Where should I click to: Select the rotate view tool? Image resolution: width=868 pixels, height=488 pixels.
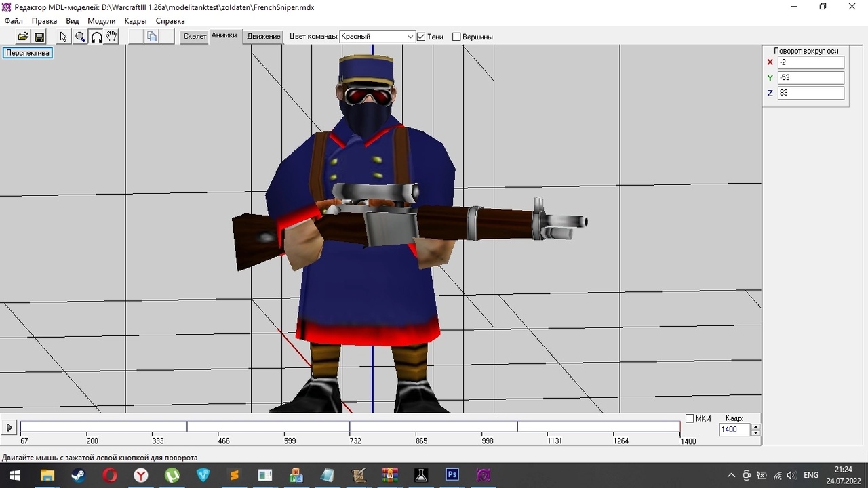tap(96, 37)
